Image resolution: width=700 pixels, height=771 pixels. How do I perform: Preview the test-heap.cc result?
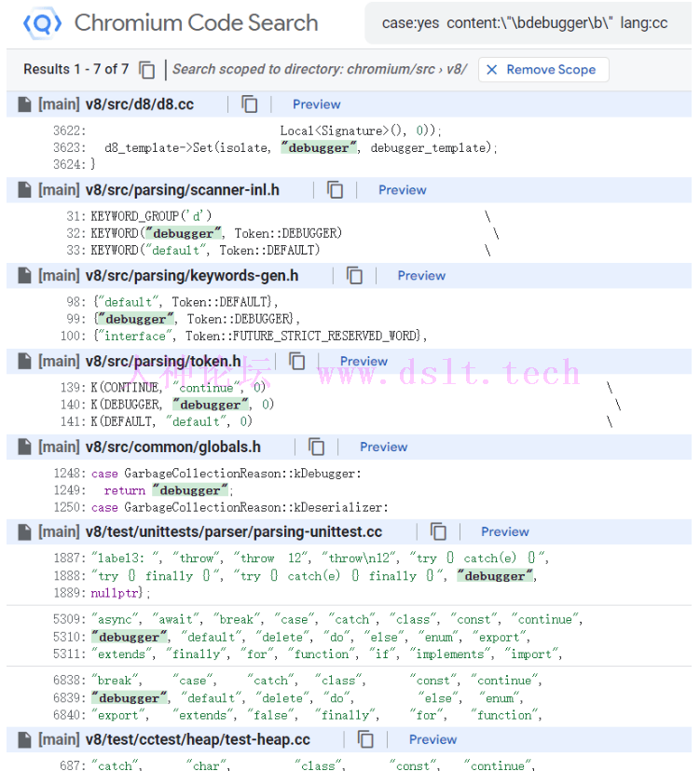(432, 739)
